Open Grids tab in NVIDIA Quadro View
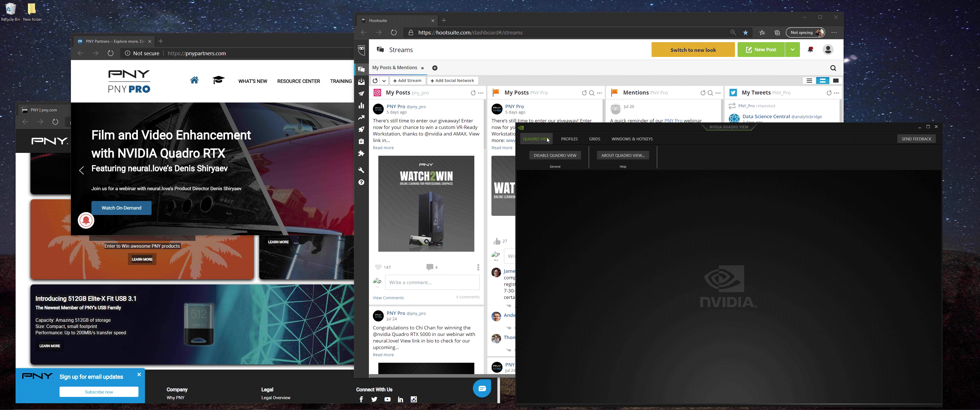The image size is (980, 410). (594, 139)
